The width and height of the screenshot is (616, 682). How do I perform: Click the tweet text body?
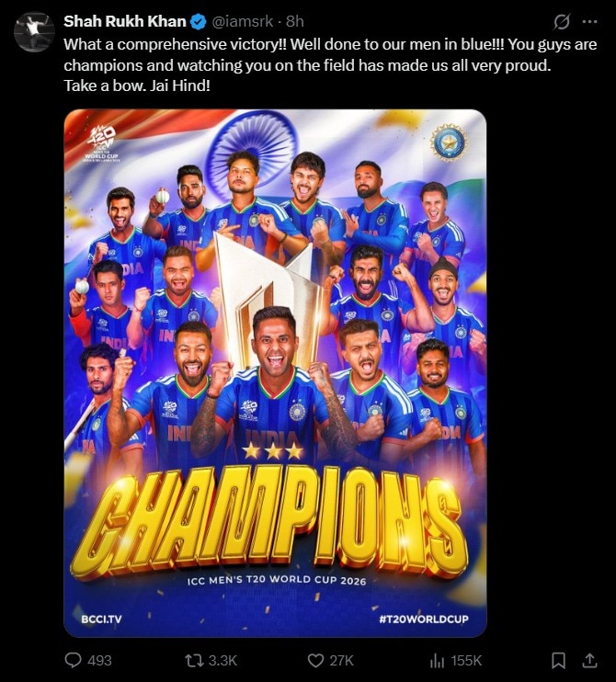(x=330, y=65)
